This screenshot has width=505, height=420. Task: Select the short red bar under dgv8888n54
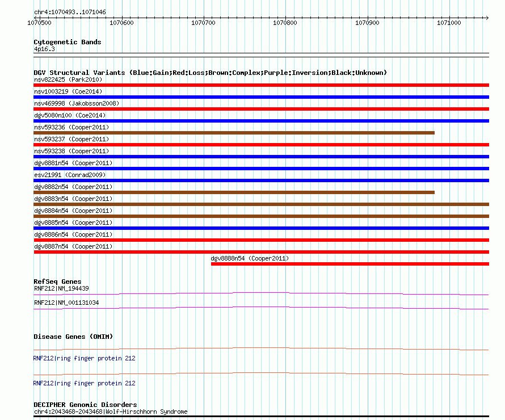[x=350, y=264]
